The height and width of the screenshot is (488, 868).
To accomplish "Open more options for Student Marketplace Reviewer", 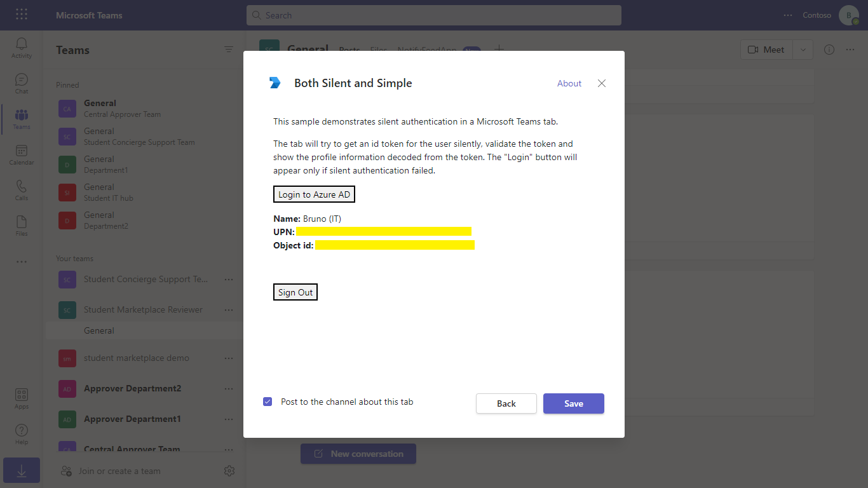I will point(229,309).
